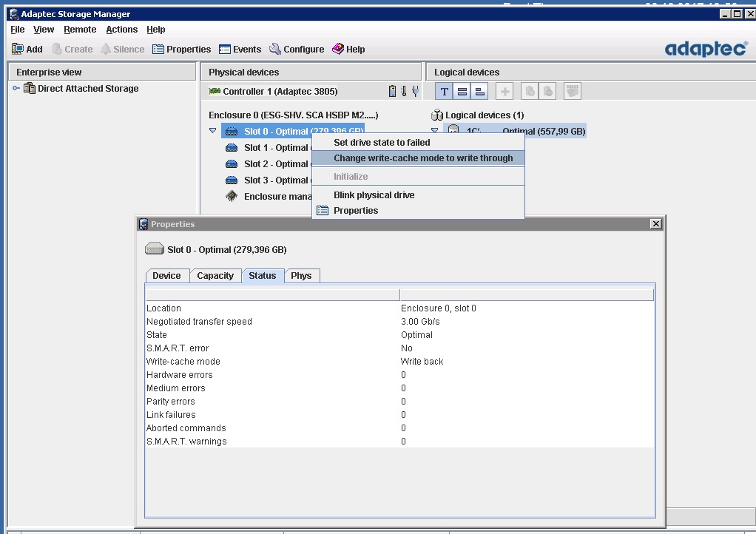The width and height of the screenshot is (756, 534).
Task: Collapse the Slot 0 enclosure tree arrow
Action: click(x=213, y=131)
